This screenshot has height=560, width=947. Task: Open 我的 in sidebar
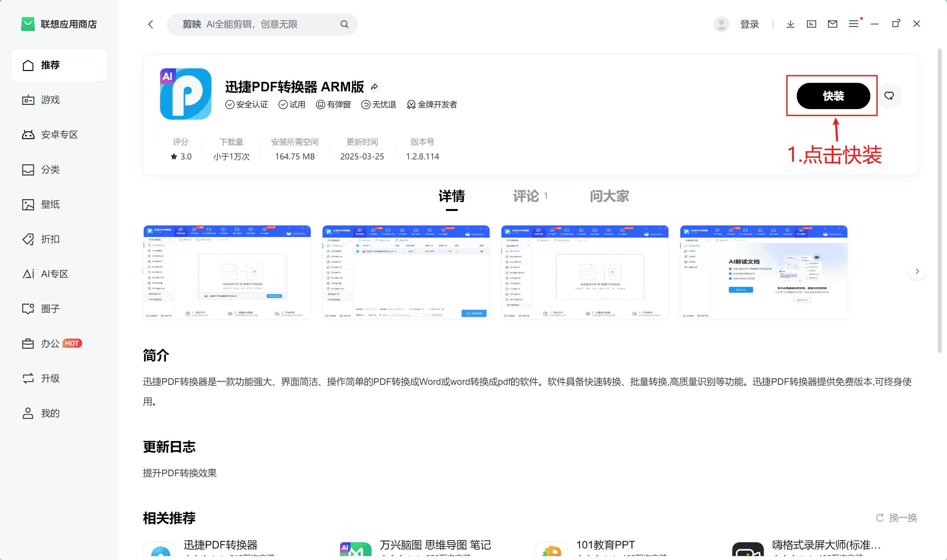pyautogui.click(x=59, y=413)
